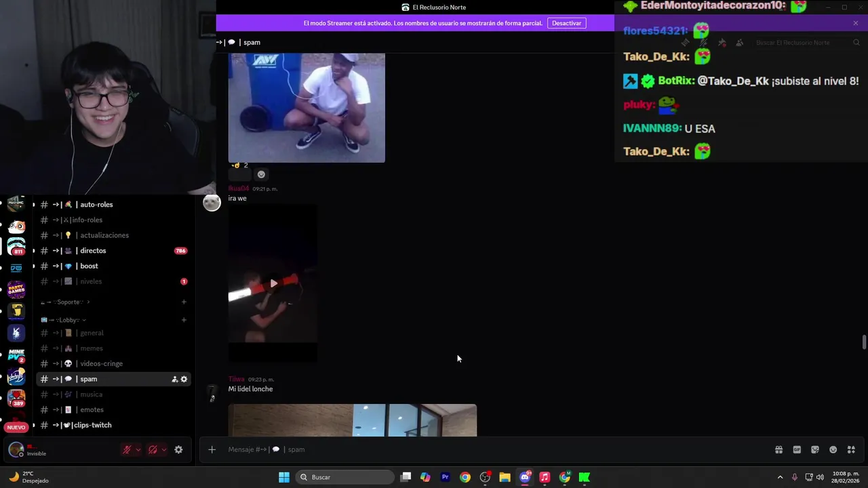Open the Tiiwa username profile
Screen dimensions: 868x488
(236, 380)
